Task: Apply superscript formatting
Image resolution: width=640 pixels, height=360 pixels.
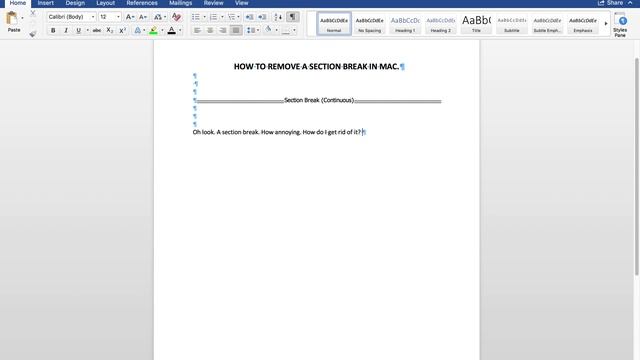Action: pyautogui.click(x=122, y=30)
